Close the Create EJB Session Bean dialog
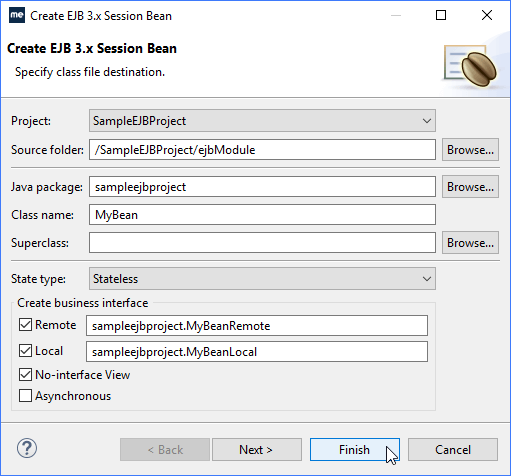Viewport: 511px width, 476px height. [487, 15]
